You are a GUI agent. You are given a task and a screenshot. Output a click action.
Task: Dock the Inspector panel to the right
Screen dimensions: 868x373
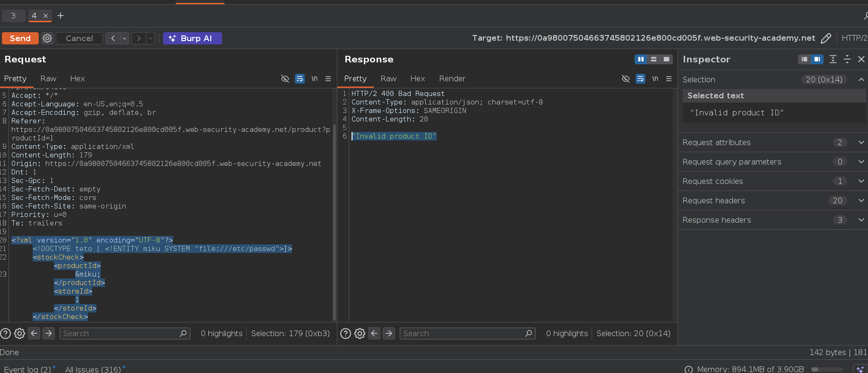[x=817, y=59]
